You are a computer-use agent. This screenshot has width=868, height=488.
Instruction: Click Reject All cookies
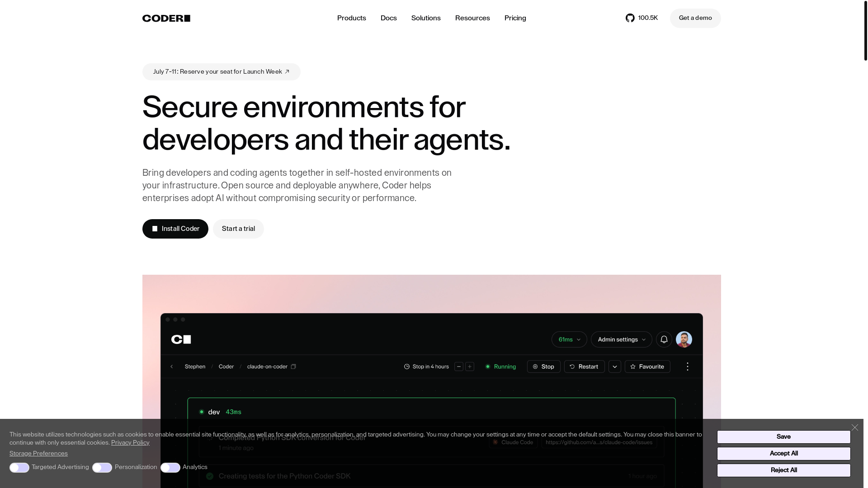point(783,470)
